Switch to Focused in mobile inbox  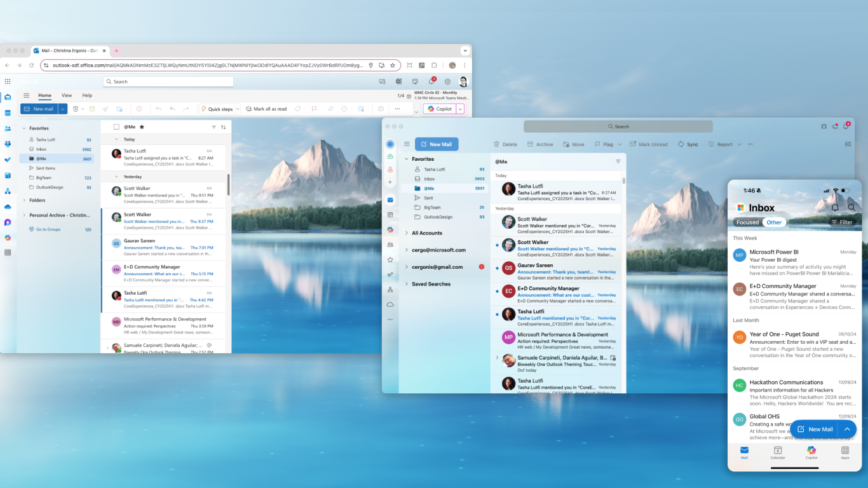(747, 222)
